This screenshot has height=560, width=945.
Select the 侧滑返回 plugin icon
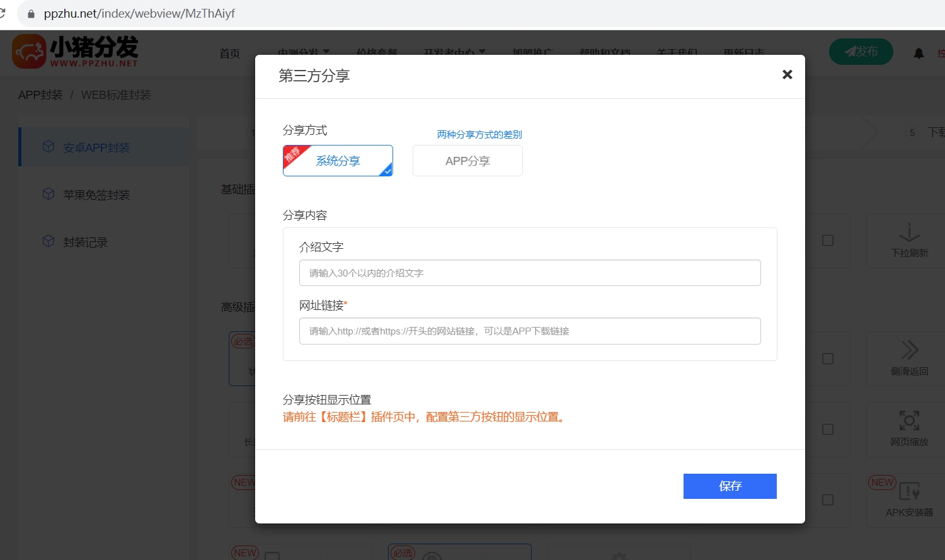(909, 358)
